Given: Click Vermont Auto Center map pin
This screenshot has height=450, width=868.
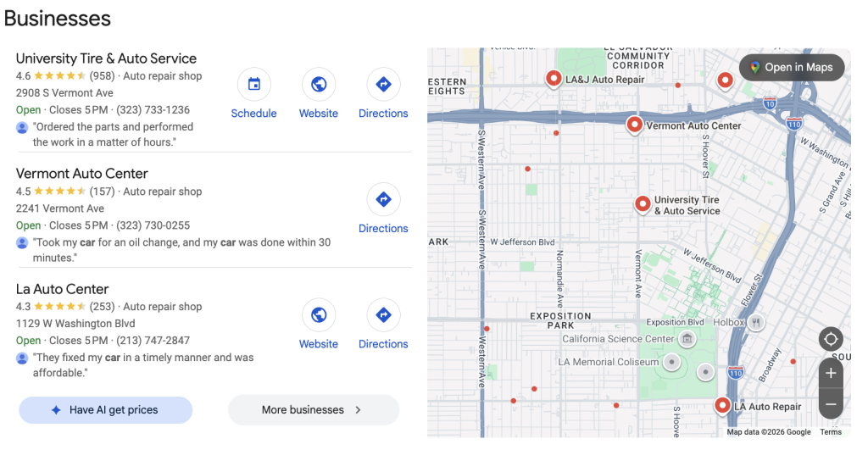Looking at the screenshot, I should tap(634, 125).
